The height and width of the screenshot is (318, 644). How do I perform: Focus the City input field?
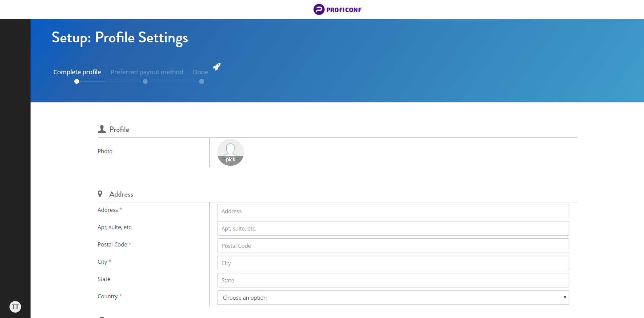pyautogui.click(x=393, y=263)
